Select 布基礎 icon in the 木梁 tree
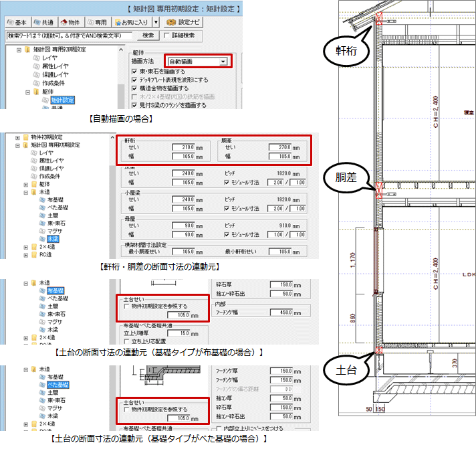The image size is (476, 449). [42, 200]
